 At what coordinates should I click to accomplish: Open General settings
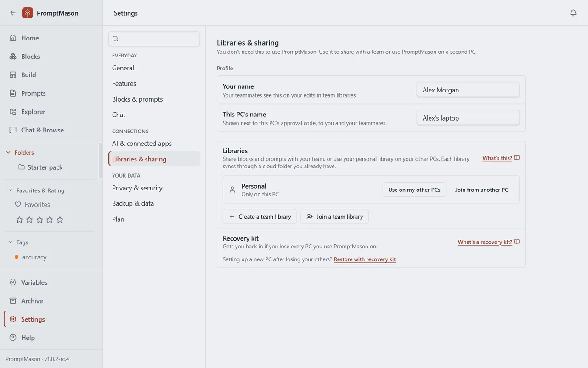click(x=154, y=68)
